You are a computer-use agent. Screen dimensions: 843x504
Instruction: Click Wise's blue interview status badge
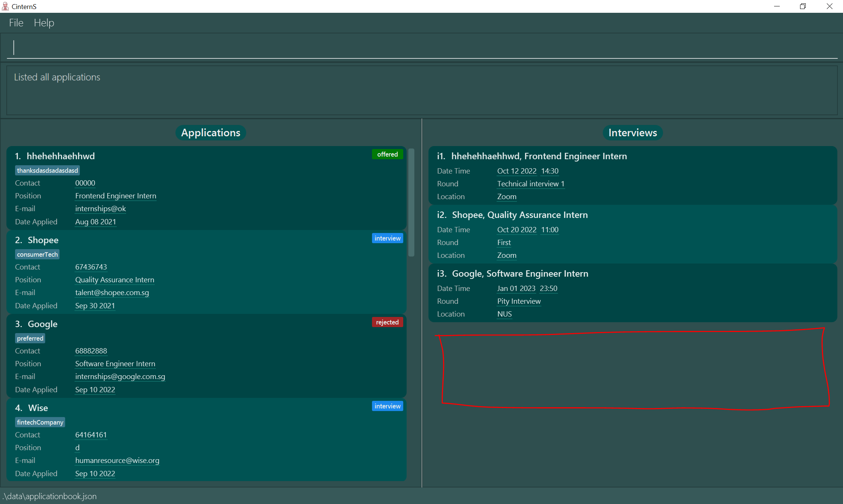[387, 406]
